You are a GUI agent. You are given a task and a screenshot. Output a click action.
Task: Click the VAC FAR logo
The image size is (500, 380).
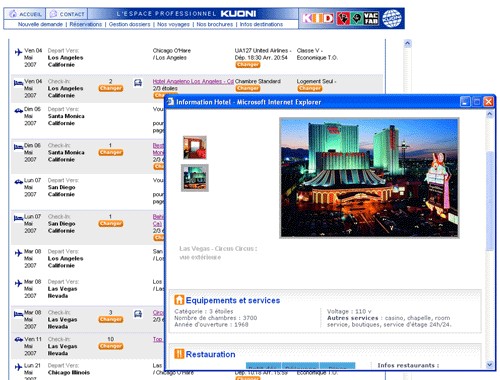pyautogui.click(x=371, y=18)
